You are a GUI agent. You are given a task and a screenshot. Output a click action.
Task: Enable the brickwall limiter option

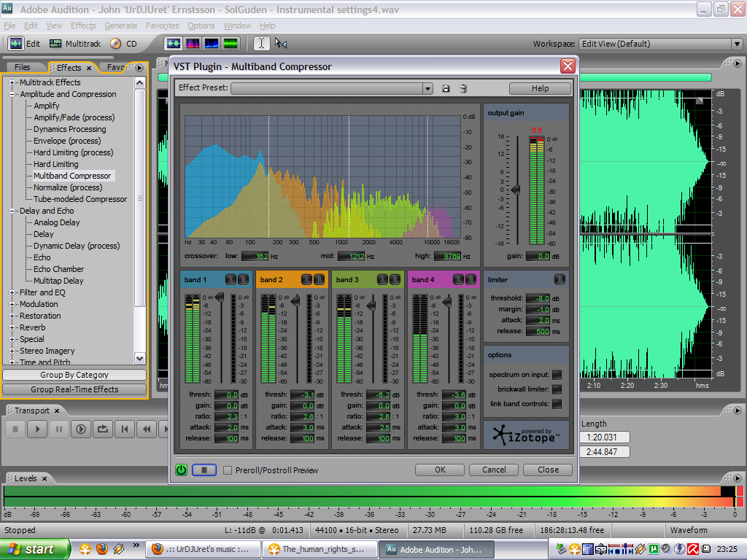(x=557, y=389)
